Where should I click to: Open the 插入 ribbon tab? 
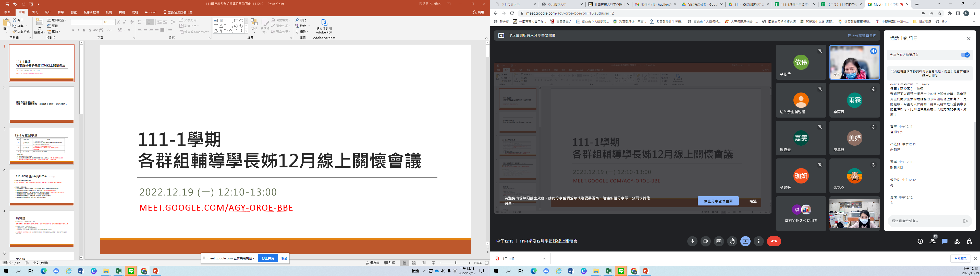point(35,12)
